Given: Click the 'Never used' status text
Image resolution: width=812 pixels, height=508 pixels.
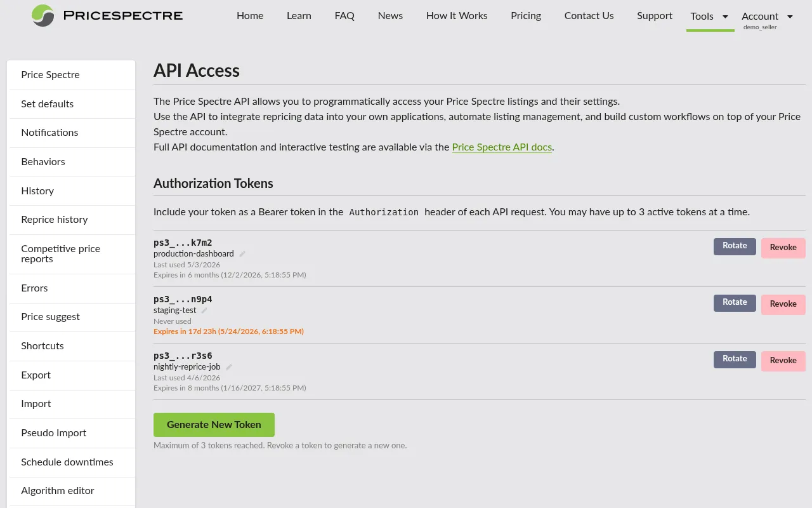Looking at the screenshot, I should (x=172, y=321).
